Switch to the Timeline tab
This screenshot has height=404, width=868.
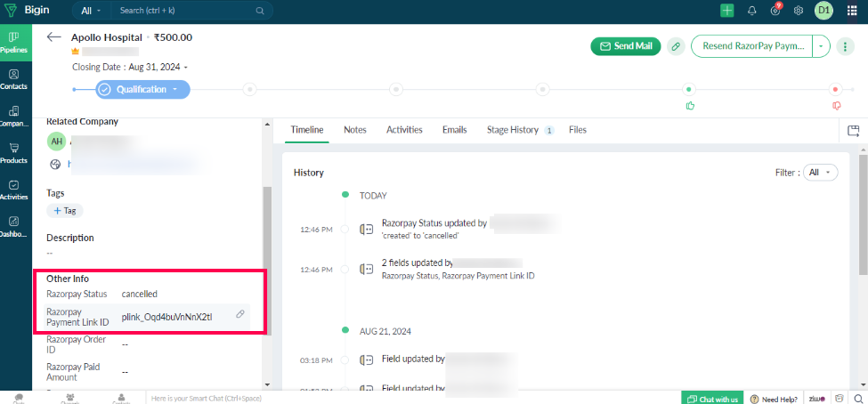[307, 130]
